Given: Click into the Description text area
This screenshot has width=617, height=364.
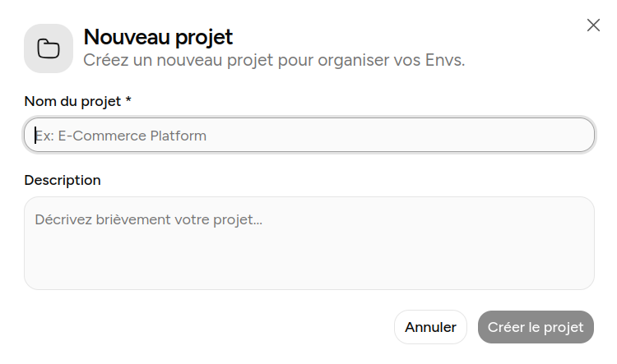Looking at the screenshot, I should tap(309, 243).
